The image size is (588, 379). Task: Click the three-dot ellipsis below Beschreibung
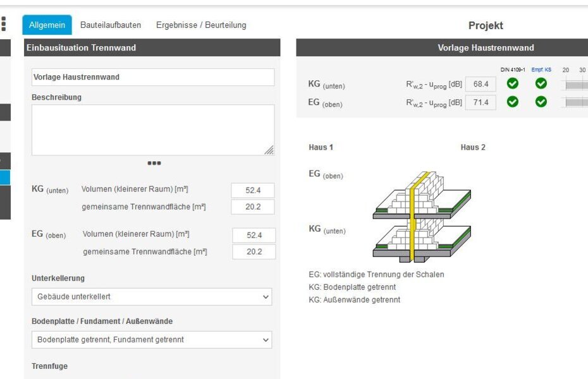(x=154, y=163)
